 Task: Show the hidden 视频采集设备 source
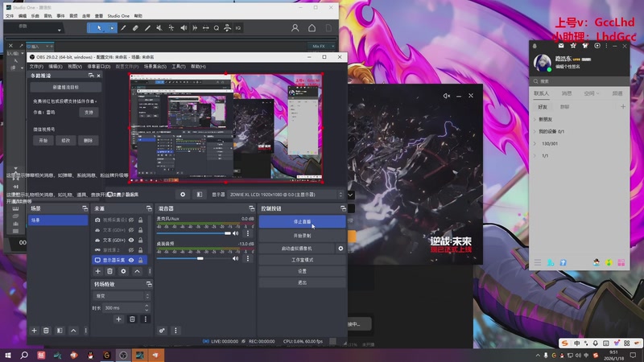click(131, 219)
